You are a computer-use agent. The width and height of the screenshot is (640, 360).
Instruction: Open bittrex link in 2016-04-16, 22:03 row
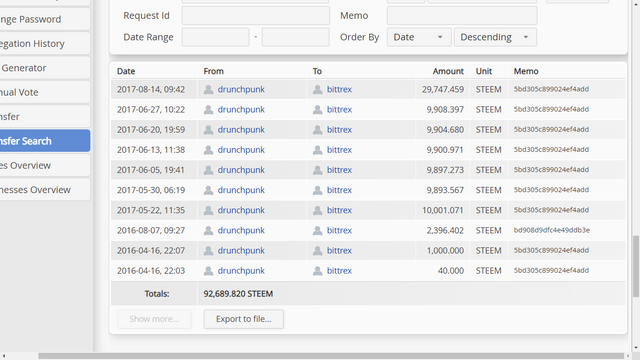339,271
